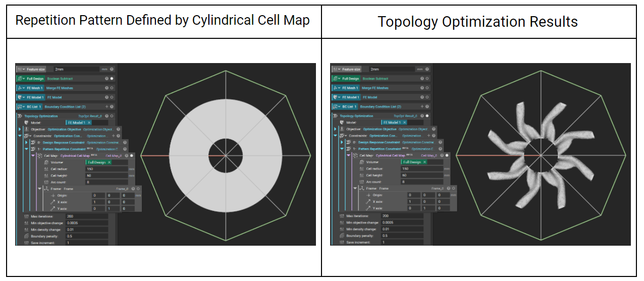Click the Full Design block icon in left screenshot
Screen dimensions: 644x281
pos(20,79)
